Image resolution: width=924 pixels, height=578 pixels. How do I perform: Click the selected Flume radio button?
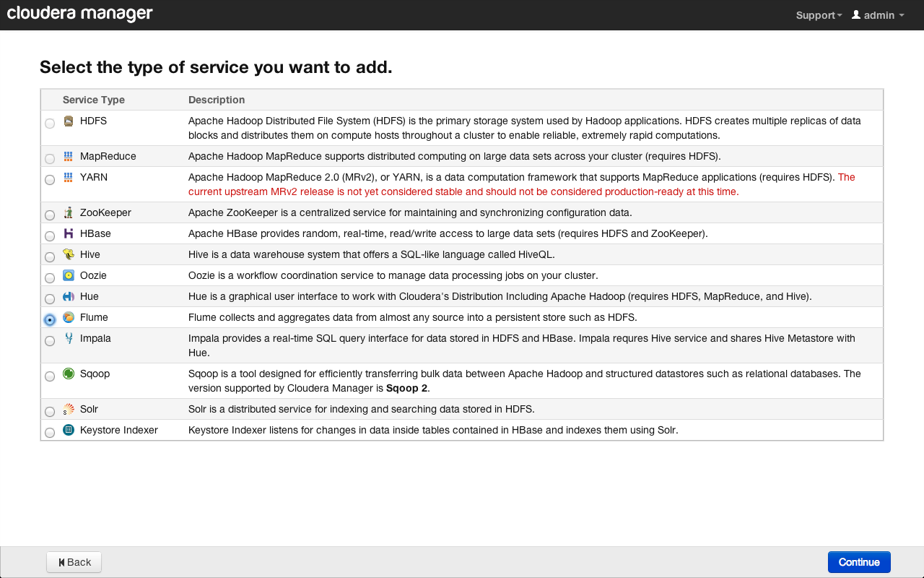point(50,320)
